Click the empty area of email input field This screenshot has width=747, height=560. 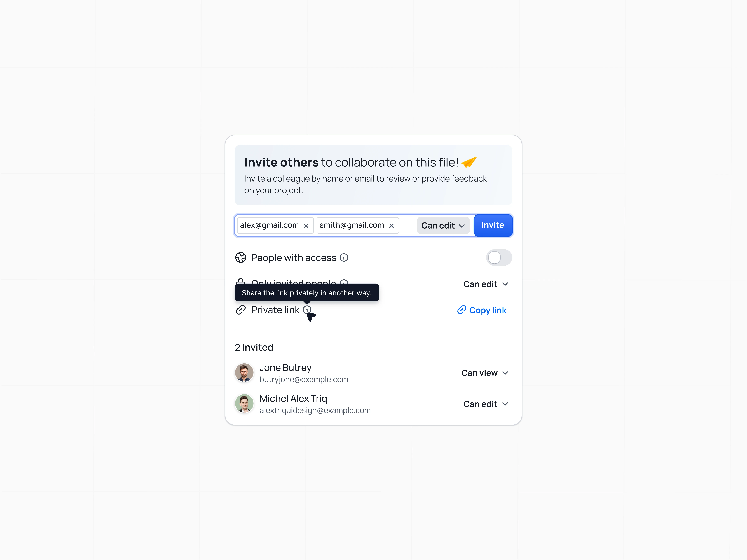(x=408, y=226)
